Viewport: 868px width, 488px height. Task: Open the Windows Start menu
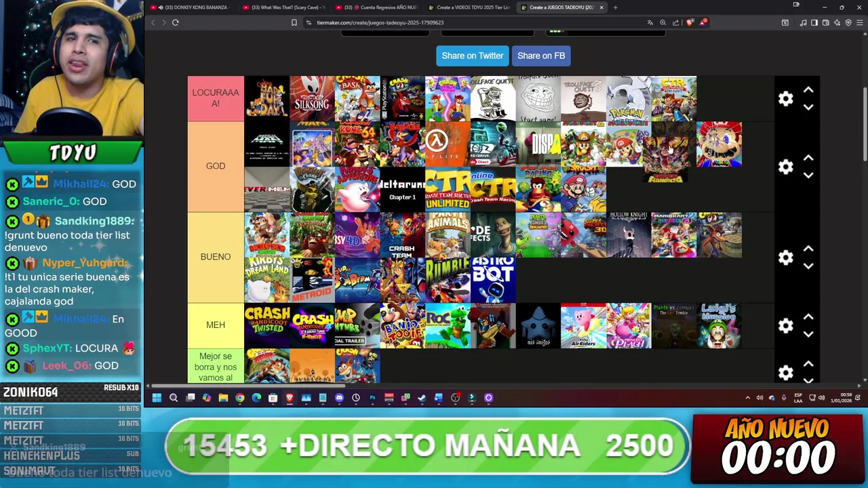pyautogui.click(x=157, y=398)
